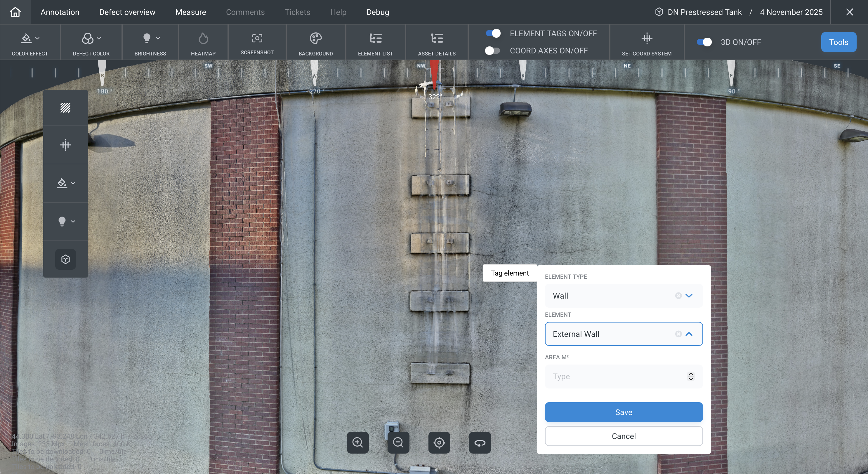Click the zoom in magnifier button
868x474 pixels.
(357, 442)
